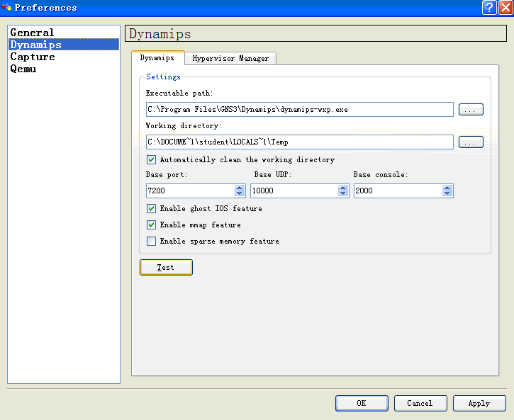Disable the mmap feature checkbox
The height and width of the screenshot is (420, 514).
click(151, 225)
